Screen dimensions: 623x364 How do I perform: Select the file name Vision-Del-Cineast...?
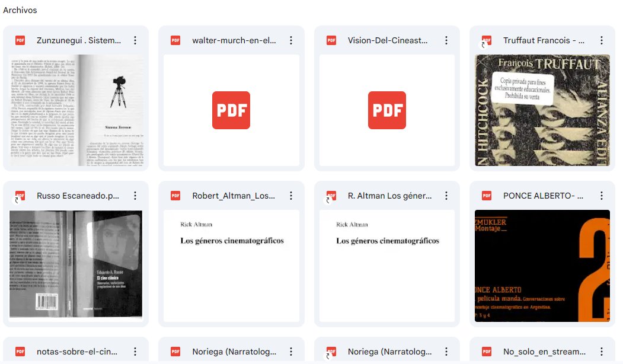[388, 40]
